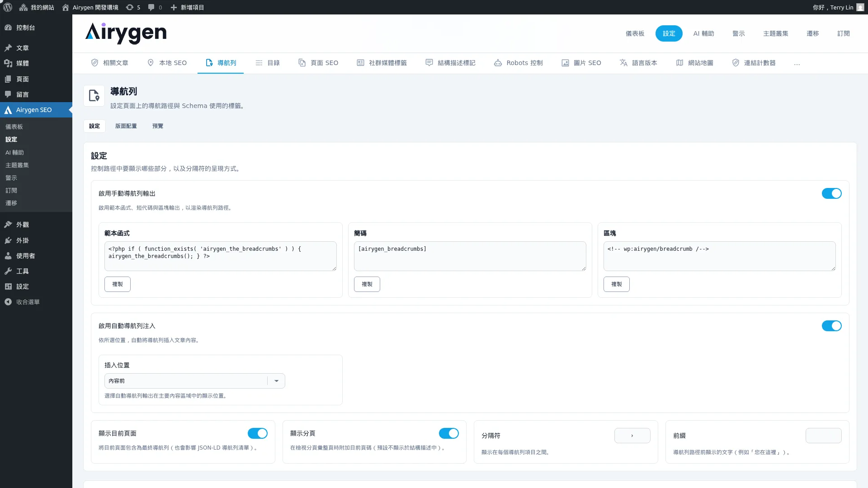
Task: Click the home icon beside Airygen 開發環境
Action: point(66,7)
